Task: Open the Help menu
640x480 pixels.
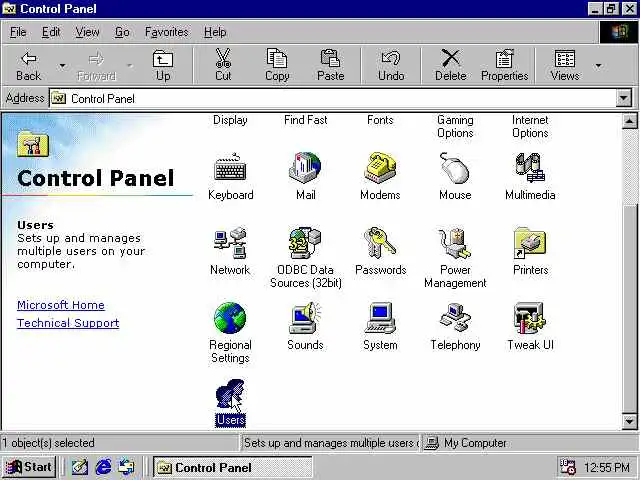Action: pos(215,32)
